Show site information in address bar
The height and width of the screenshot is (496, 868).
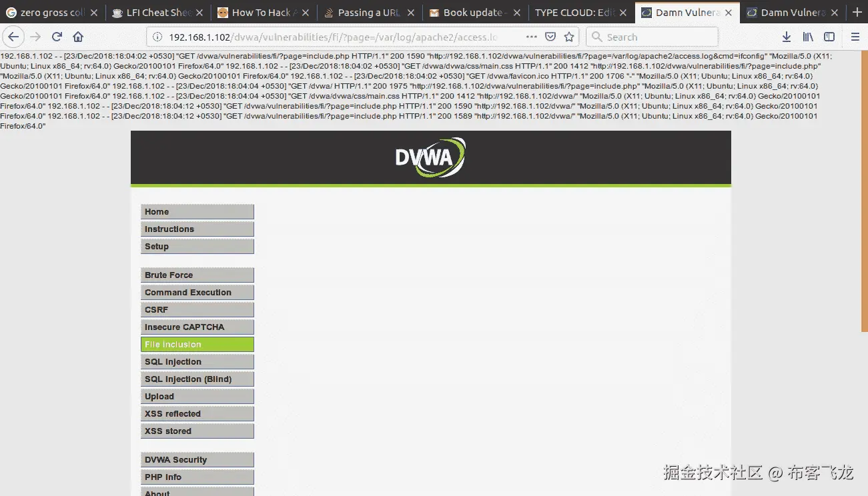tap(157, 37)
